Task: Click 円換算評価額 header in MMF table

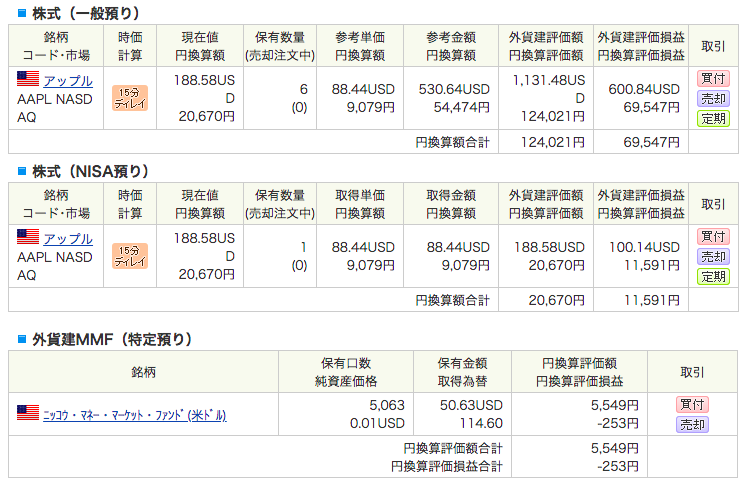Action: [x=579, y=372]
